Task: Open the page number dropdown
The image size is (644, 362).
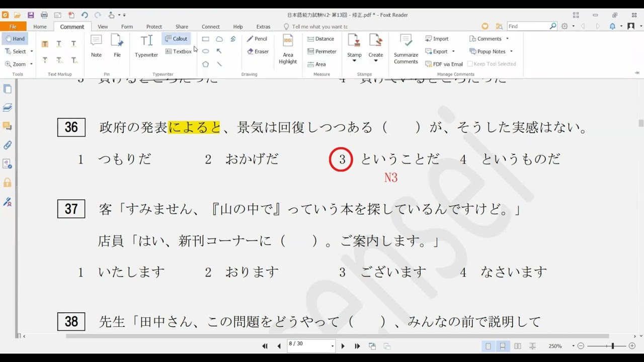Action: pyautogui.click(x=333, y=346)
